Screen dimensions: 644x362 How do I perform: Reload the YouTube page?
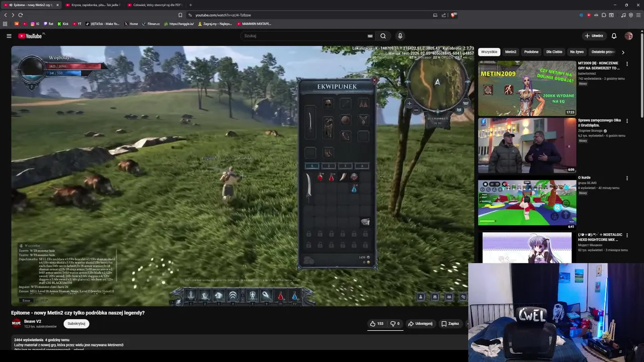click(21, 15)
